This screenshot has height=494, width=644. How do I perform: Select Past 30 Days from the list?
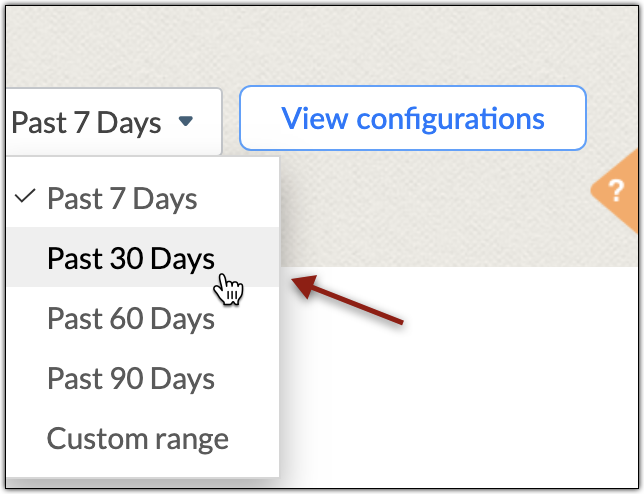click(x=130, y=258)
